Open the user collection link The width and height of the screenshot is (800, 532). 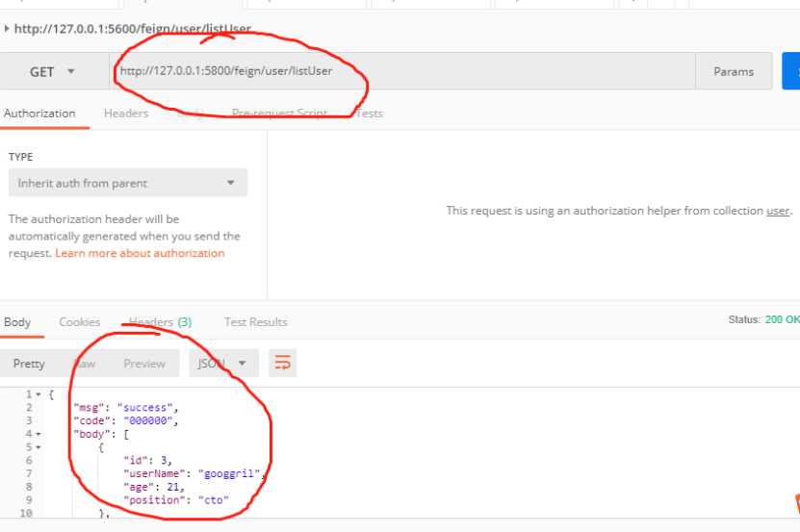tap(778, 211)
